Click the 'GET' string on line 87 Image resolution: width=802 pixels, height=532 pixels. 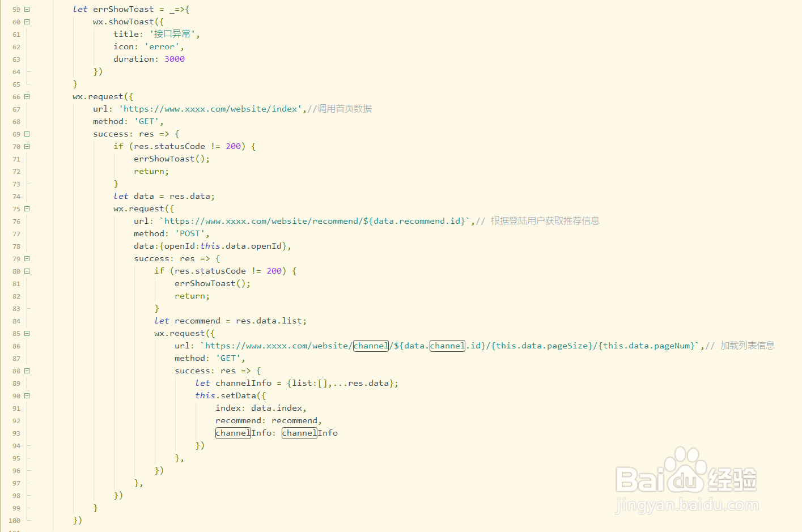(x=228, y=359)
